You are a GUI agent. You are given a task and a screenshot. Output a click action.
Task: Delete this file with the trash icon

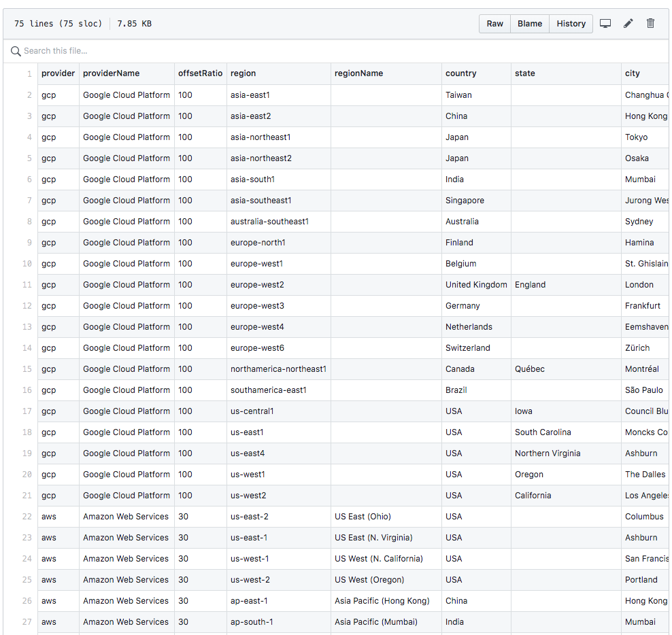tap(650, 24)
